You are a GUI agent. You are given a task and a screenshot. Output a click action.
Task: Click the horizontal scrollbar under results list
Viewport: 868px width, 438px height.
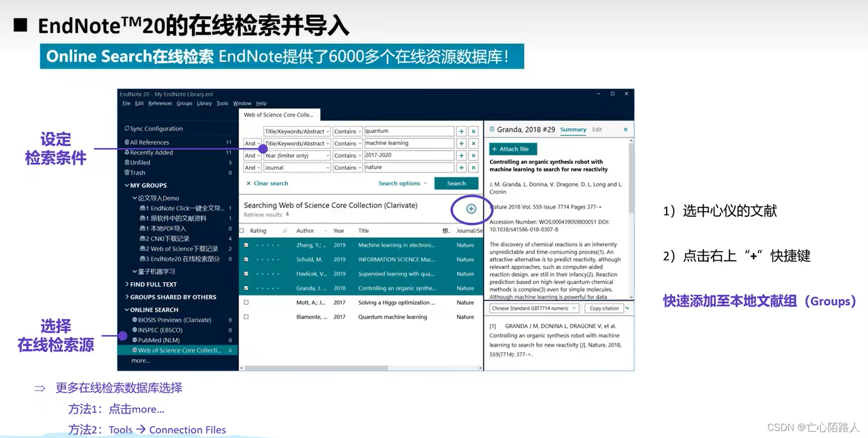316,368
